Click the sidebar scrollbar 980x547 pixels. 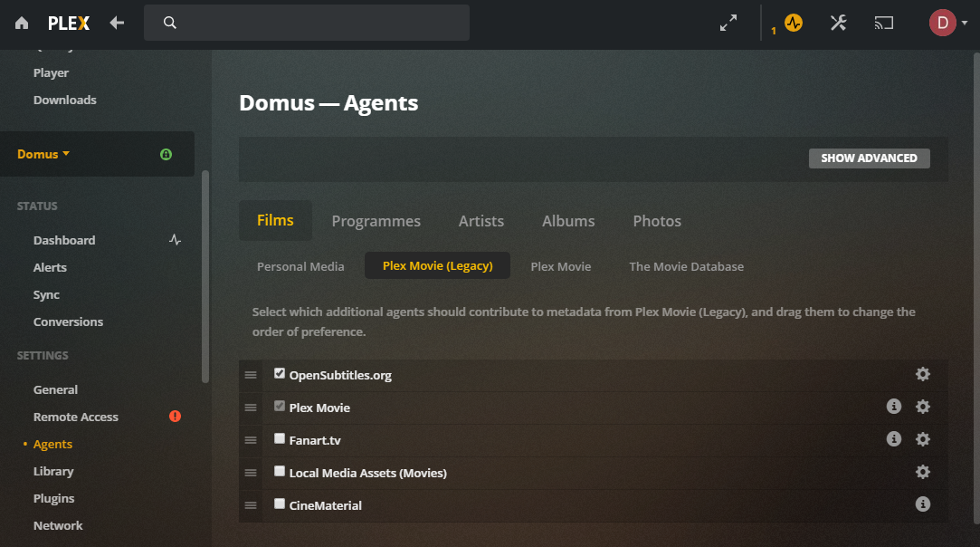pos(205,272)
